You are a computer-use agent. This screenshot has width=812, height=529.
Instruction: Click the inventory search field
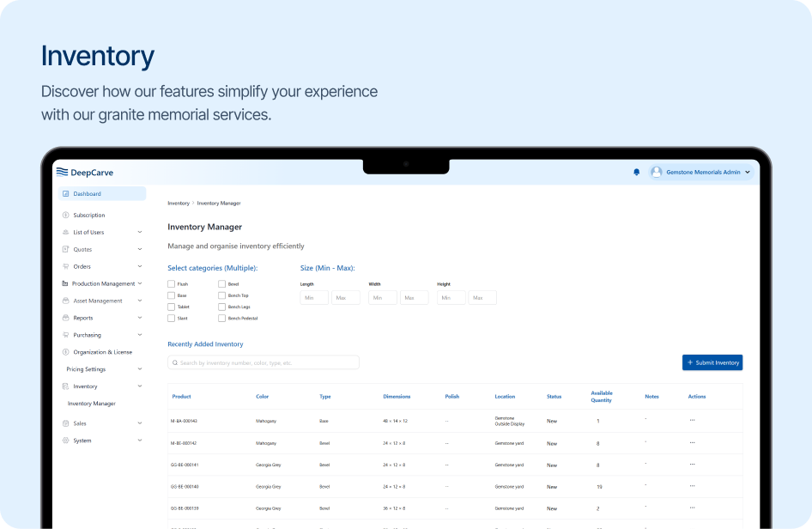(264, 362)
